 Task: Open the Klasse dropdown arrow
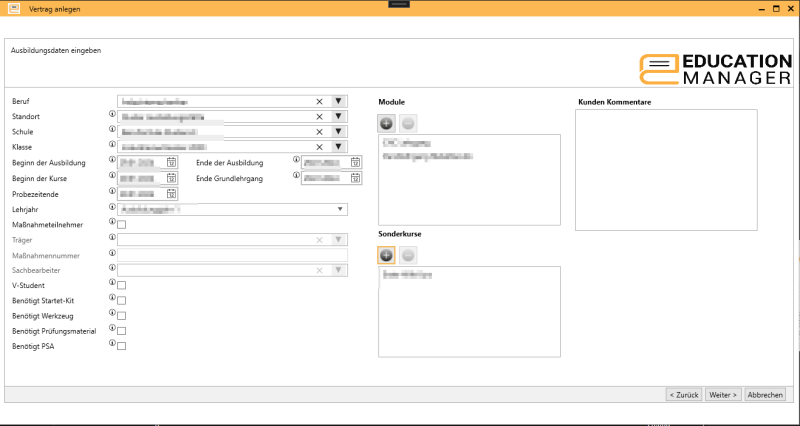(339, 146)
